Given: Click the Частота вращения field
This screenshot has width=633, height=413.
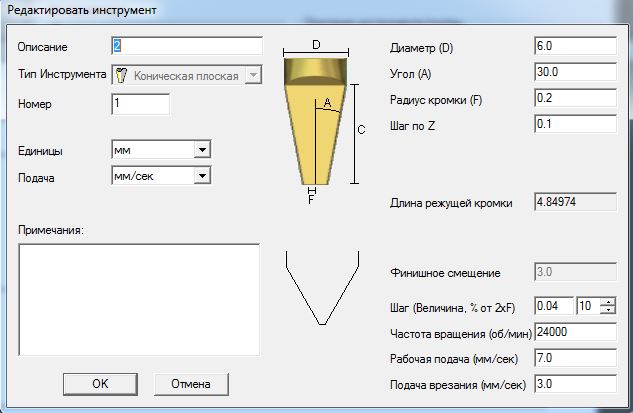Looking at the screenshot, I should pos(576,332).
